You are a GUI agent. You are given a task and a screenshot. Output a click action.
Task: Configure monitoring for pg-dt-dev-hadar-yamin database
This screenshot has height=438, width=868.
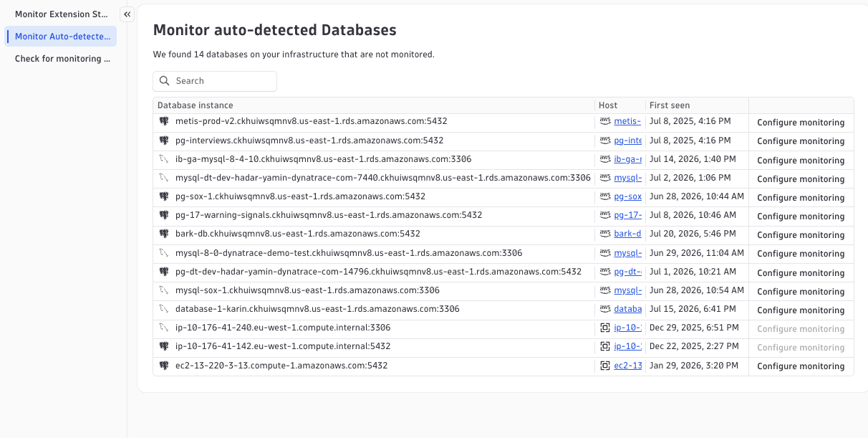coord(801,273)
